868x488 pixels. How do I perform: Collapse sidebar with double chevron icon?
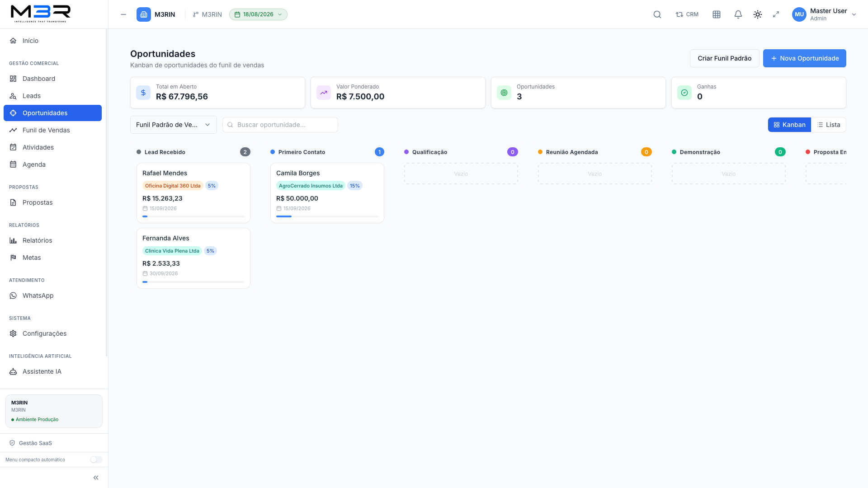[x=96, y=478]
